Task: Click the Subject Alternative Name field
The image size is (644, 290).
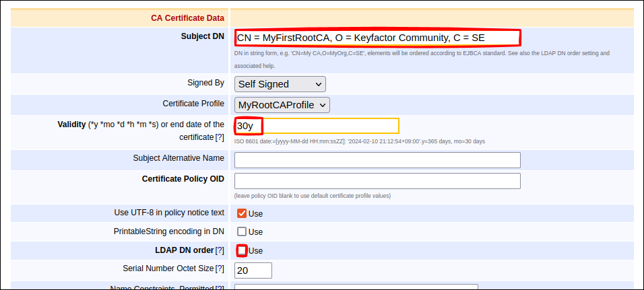Action: (377, 160)
